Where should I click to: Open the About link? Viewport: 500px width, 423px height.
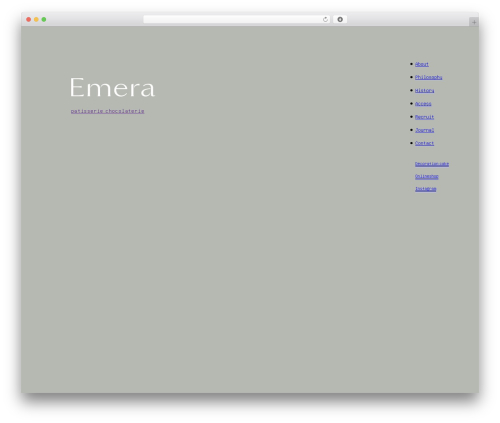[x=422, y=64]
